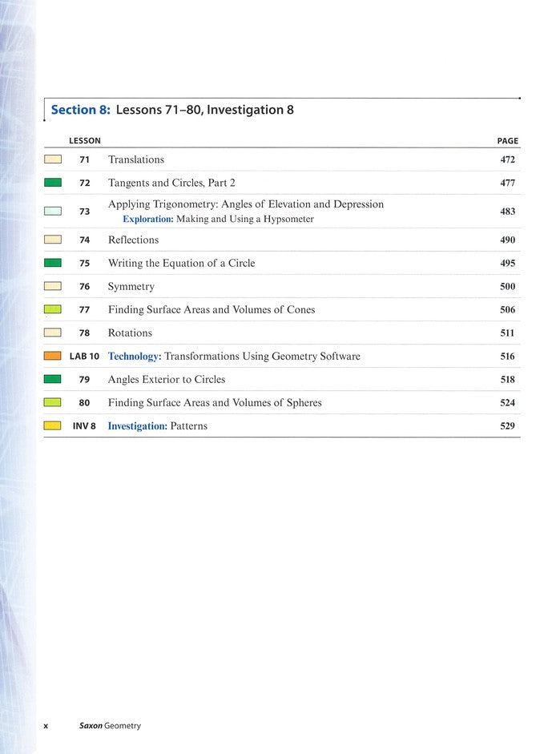Open Tangents and Circles, Part 2

point(171,183)
